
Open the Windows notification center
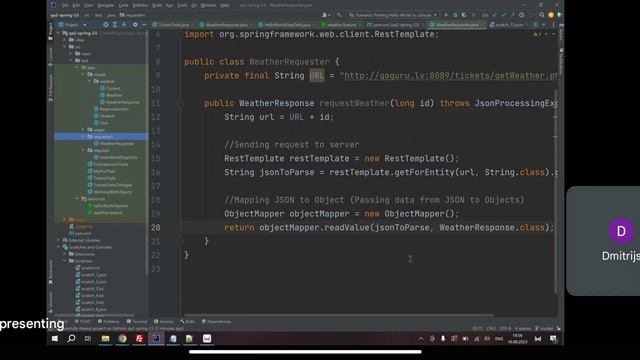pos(553,339)
